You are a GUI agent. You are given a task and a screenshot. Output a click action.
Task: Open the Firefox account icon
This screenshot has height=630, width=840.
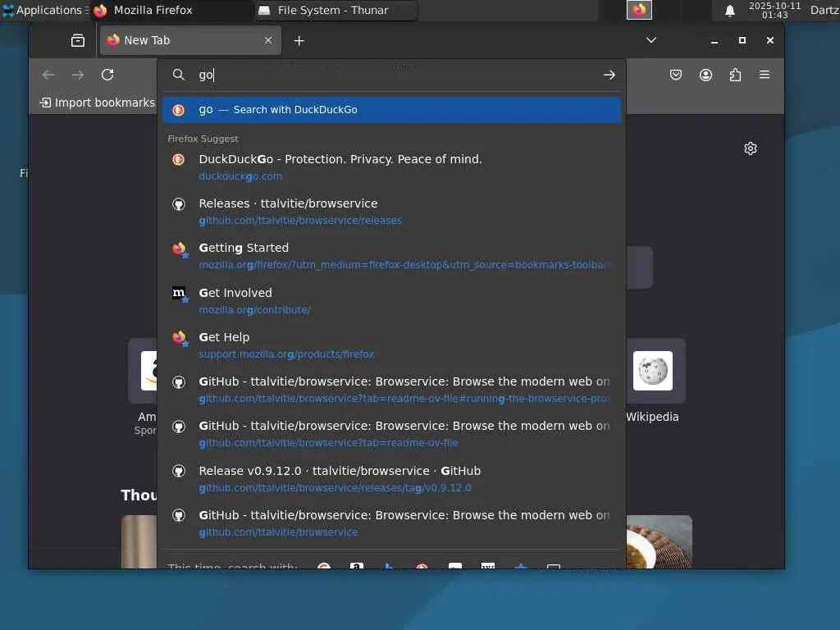coord(705,75)
